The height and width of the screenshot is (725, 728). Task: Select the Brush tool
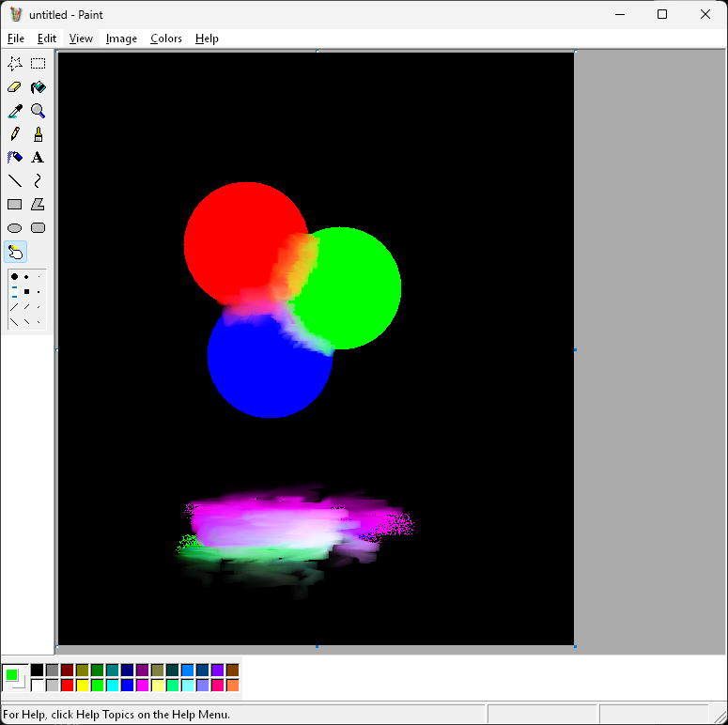[39, 134]
